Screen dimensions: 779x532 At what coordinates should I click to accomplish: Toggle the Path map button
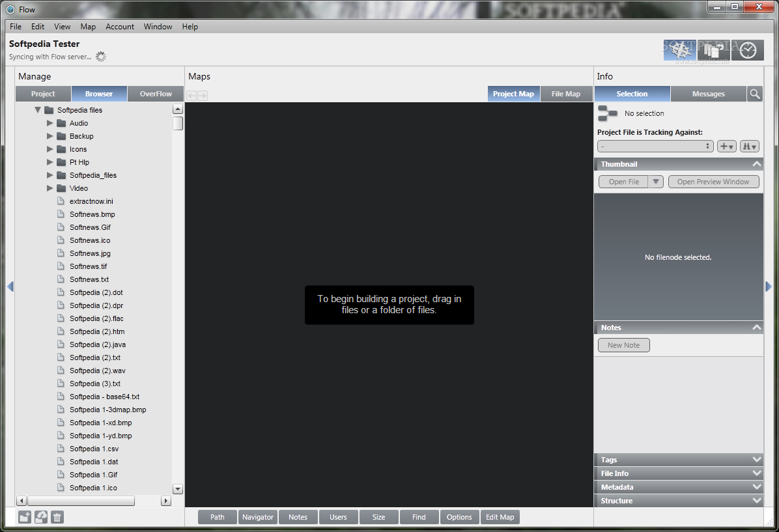[x=218, y=517]
